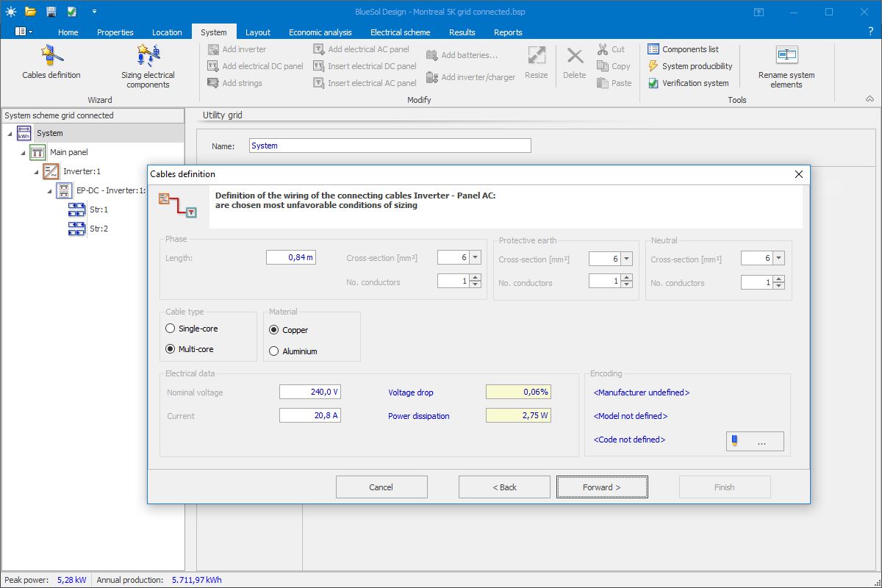
Task: Collapse the EP-DC - Inverter:1 node
Action: tap(49, 190)
